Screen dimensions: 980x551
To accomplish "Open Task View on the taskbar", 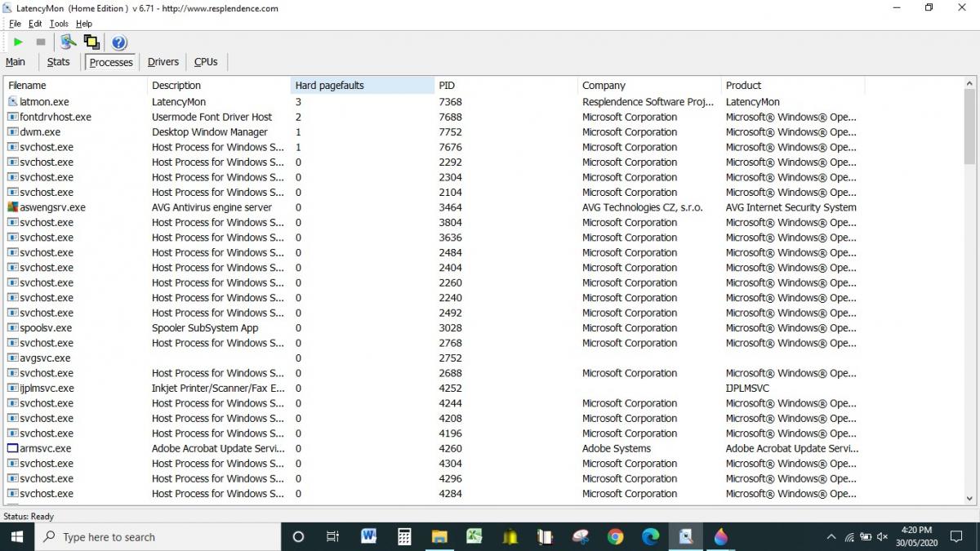I will [332, 536].
